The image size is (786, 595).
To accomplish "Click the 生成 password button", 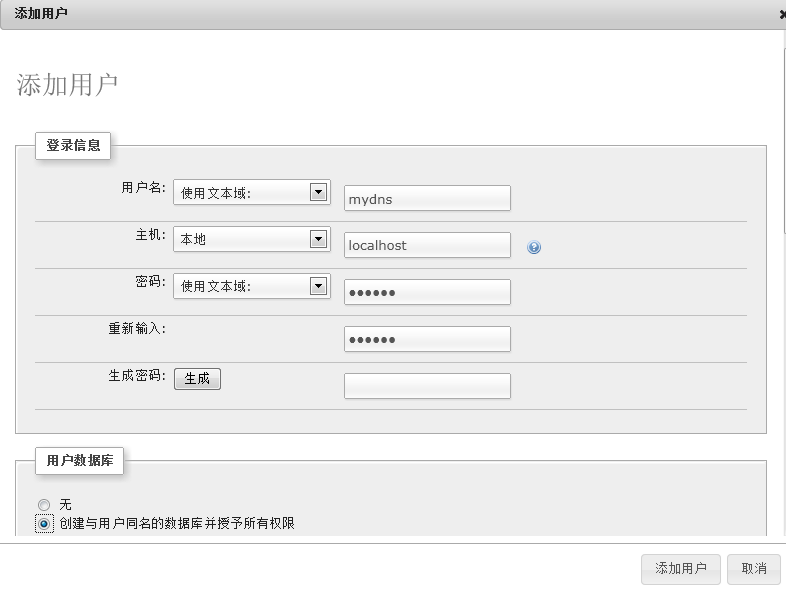I will (198, 378).
